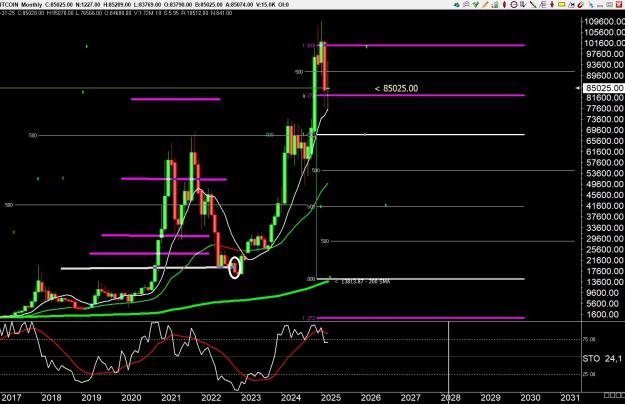The width and height of the screenshot is (625, 404).
Task: Toggle the red magnet snap icon
Action: tap(580, 5)
